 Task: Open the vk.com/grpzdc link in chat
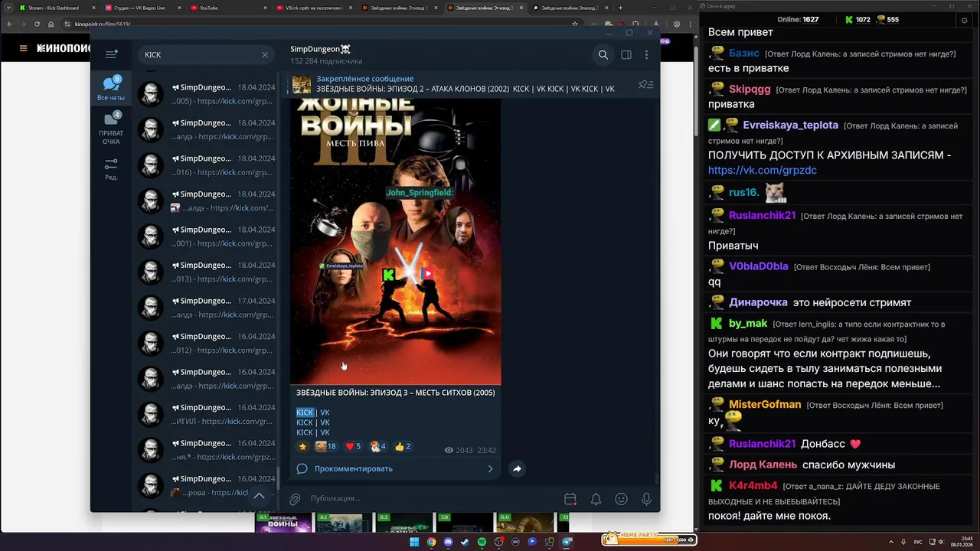coord(762,171)
